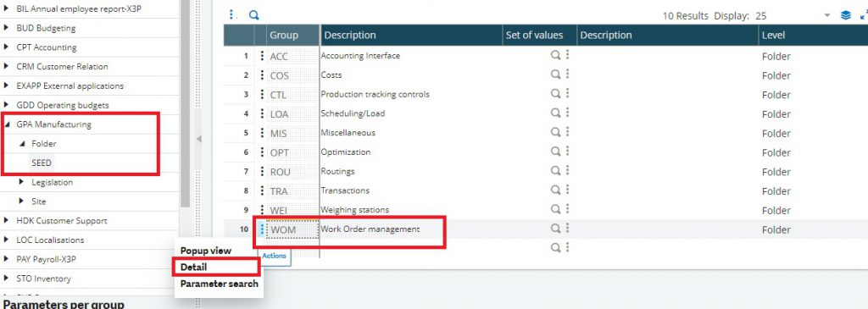Screen dimensions: 868x309
Task: Click the set of values lookup for ACC
Action: 555,55
